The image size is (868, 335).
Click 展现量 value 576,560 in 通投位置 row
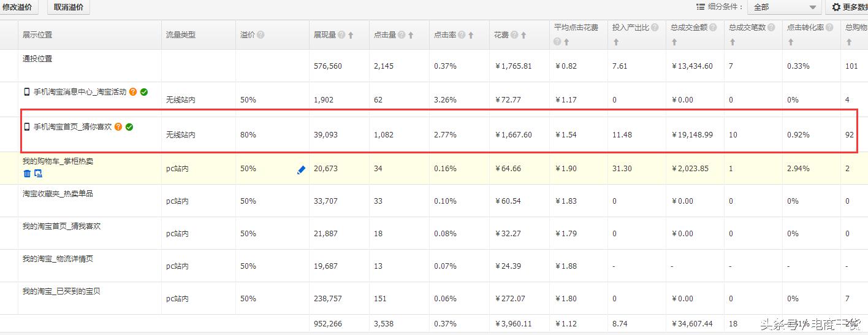(x=328, y=66)
